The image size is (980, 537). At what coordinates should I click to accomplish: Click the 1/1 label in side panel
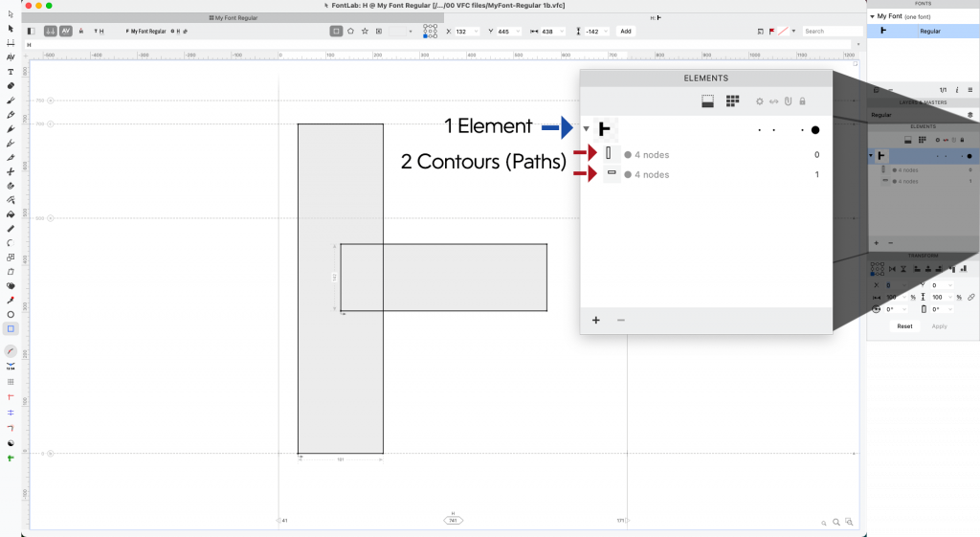pos(943,90)
